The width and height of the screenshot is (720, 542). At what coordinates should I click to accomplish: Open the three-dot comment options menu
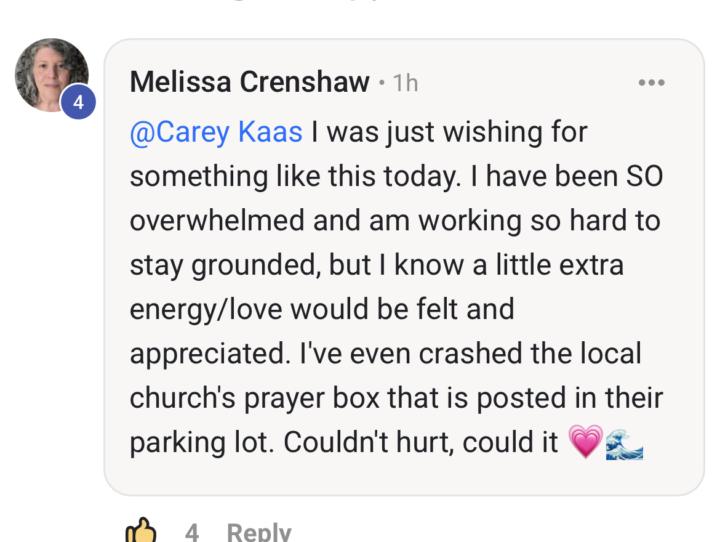[652, 83]
